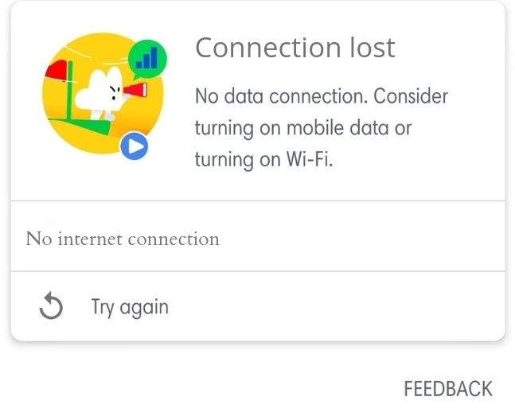Click the red megaphone in the doodle
The height and width of the screenshot is (420, 515).
[x=135, y=90]
